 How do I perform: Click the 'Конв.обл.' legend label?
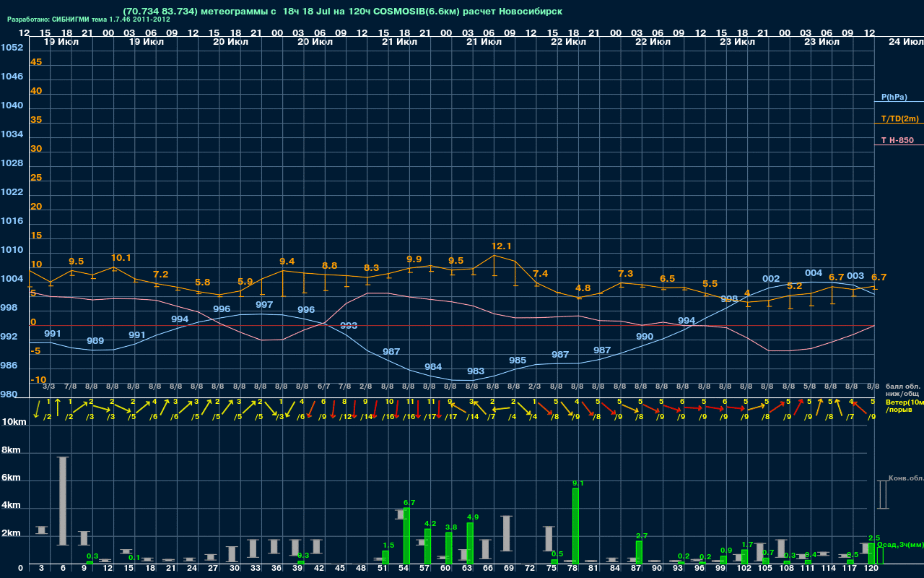tap(905, 478)
